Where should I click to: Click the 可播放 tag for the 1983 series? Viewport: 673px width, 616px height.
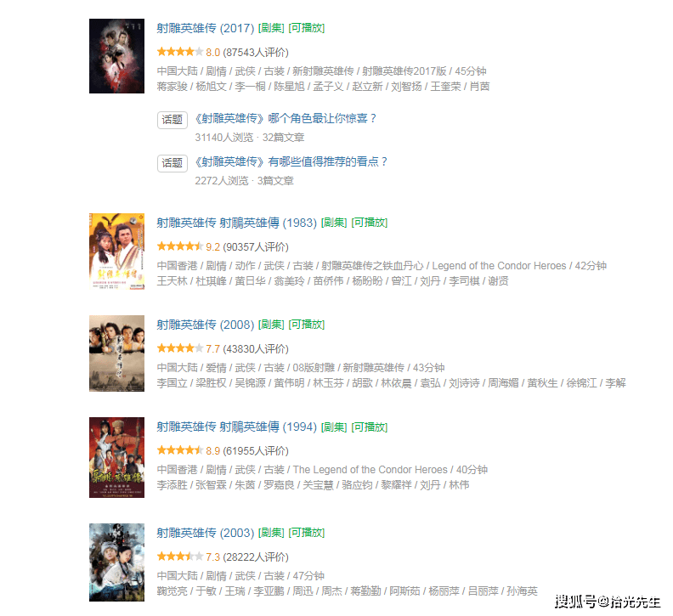click(370, 223)
